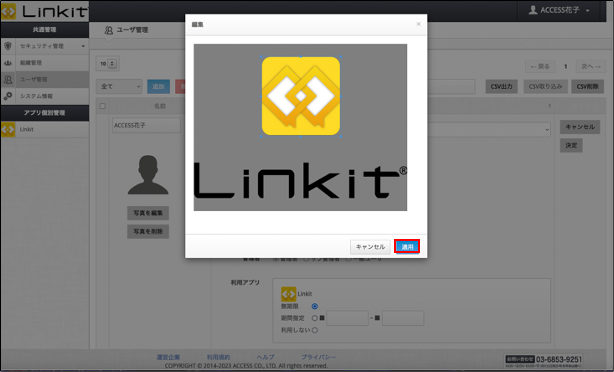Click the user avatar icon in header
The width and height of the screenshot is (614, 372).
tap(533, 10)
